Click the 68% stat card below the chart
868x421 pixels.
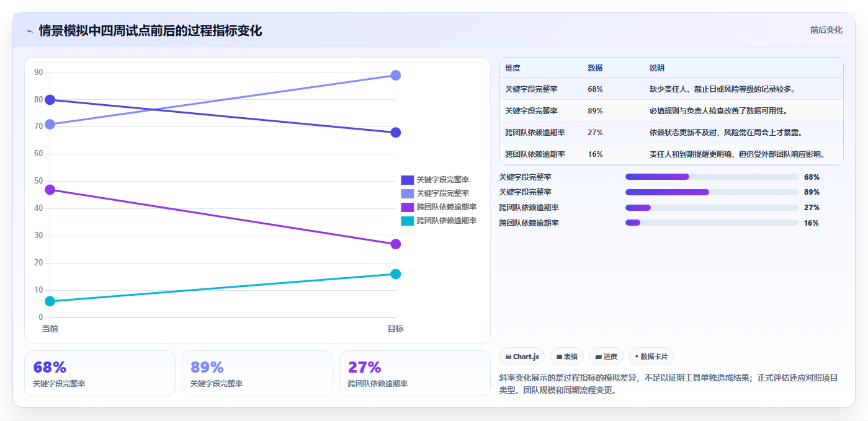click(100, 373)
